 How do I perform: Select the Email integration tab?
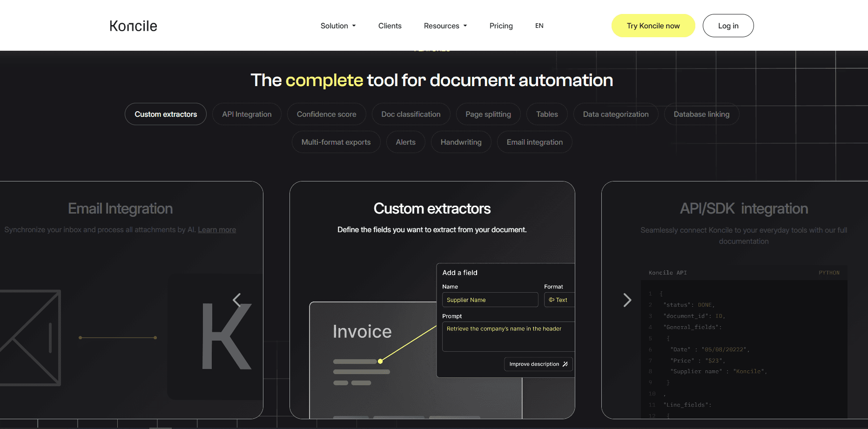[535, 142]
